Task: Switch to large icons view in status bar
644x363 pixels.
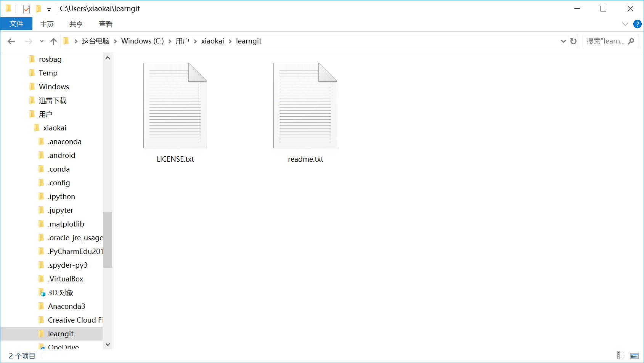Action: tap(634, 355)
